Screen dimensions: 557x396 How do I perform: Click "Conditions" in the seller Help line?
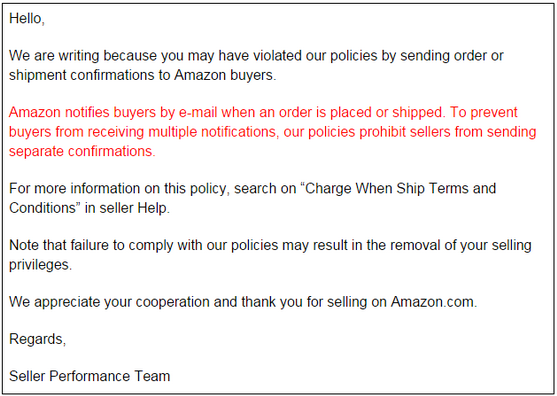(x=43, y=208)
